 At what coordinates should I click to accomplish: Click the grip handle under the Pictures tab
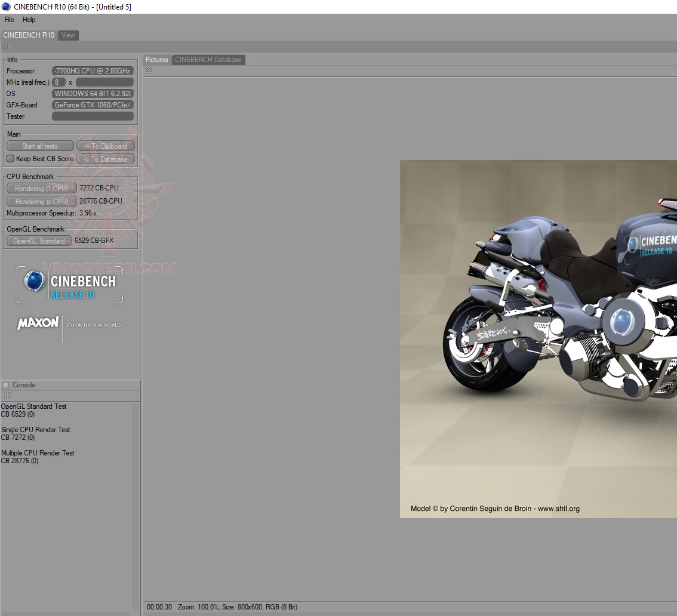point(149,71)
